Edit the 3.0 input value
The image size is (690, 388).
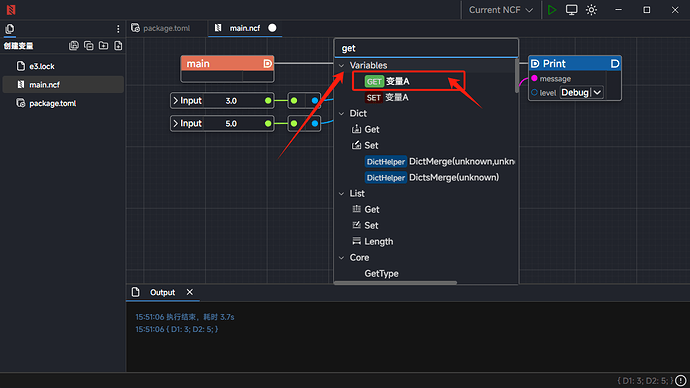[231, 101]
